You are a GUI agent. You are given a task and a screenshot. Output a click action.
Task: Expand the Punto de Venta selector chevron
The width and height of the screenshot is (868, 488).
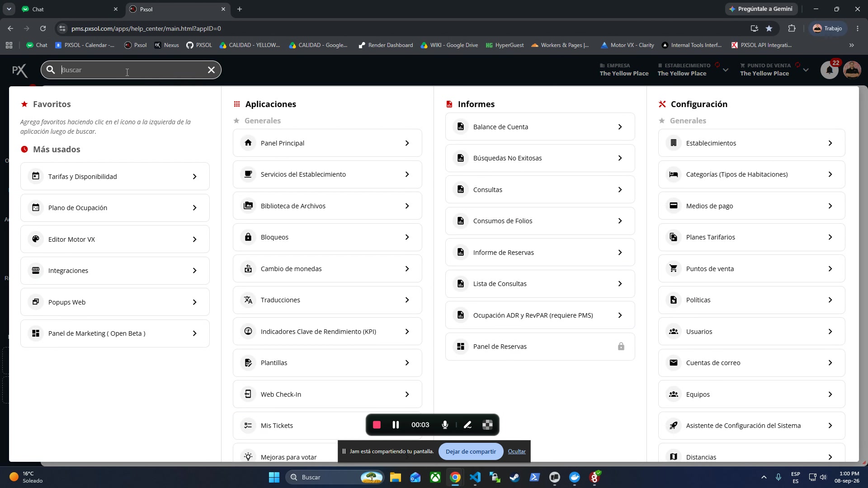tap(806, 70)
